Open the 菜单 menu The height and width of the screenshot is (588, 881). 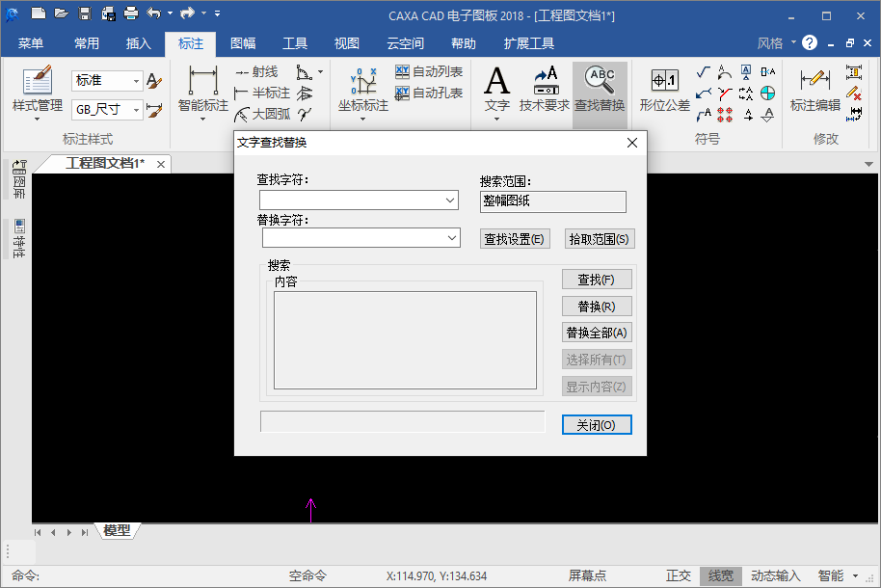pos(30,43)
